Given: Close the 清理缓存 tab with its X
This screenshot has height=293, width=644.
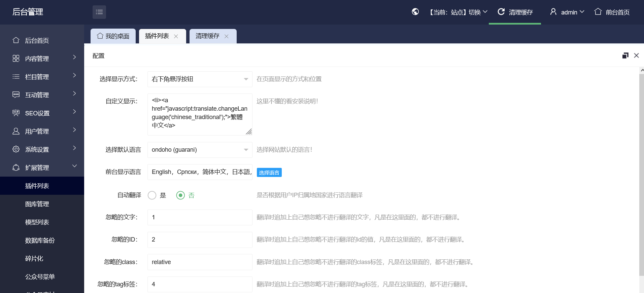Looking at the screenshot, I should pos(226,36).
